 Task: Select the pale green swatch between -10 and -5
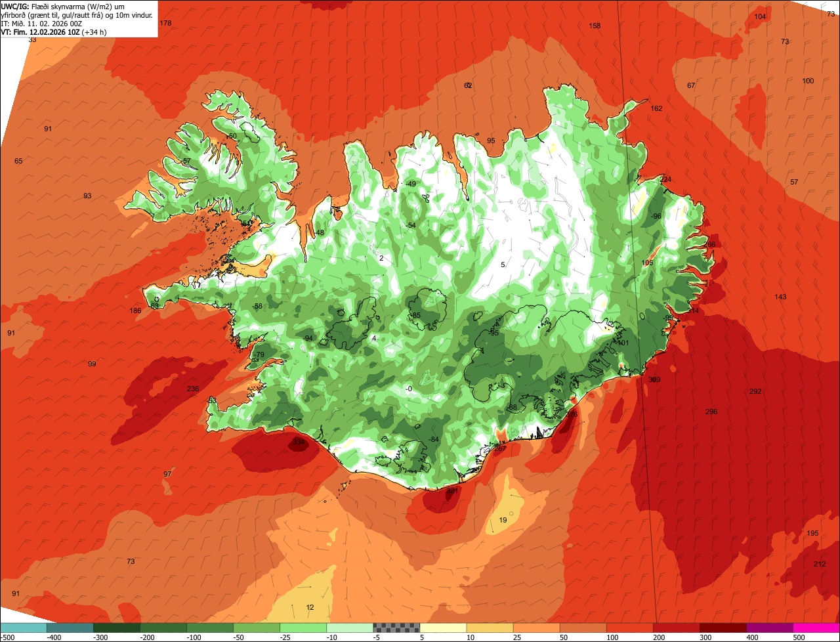click(350, 628)
